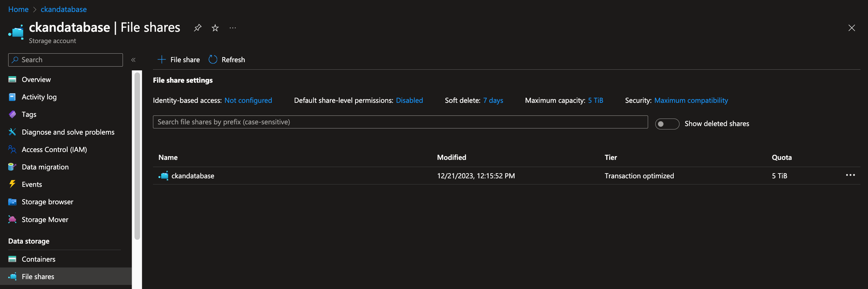Open Activity log menu item
The width and height of the screenshot is (868, 289).
click(39, 97)
